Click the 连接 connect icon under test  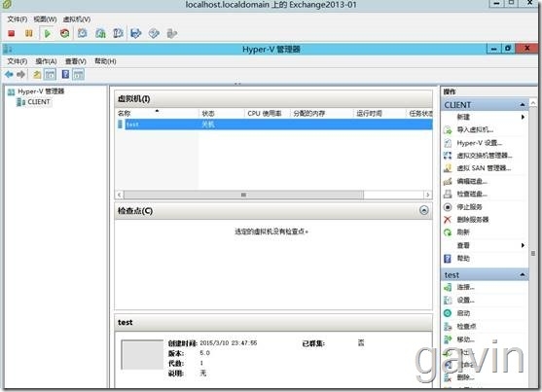tap(448, 287)
